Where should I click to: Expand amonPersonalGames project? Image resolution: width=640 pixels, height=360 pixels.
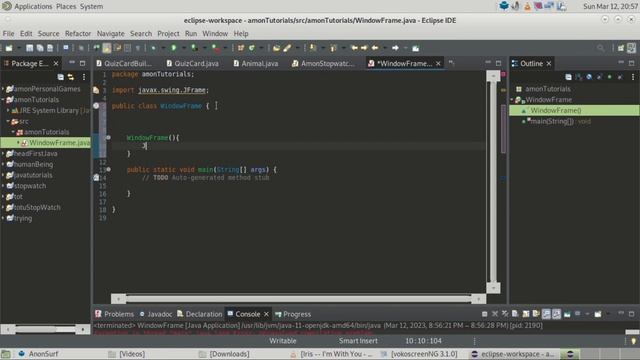click(x=3, y=89)
